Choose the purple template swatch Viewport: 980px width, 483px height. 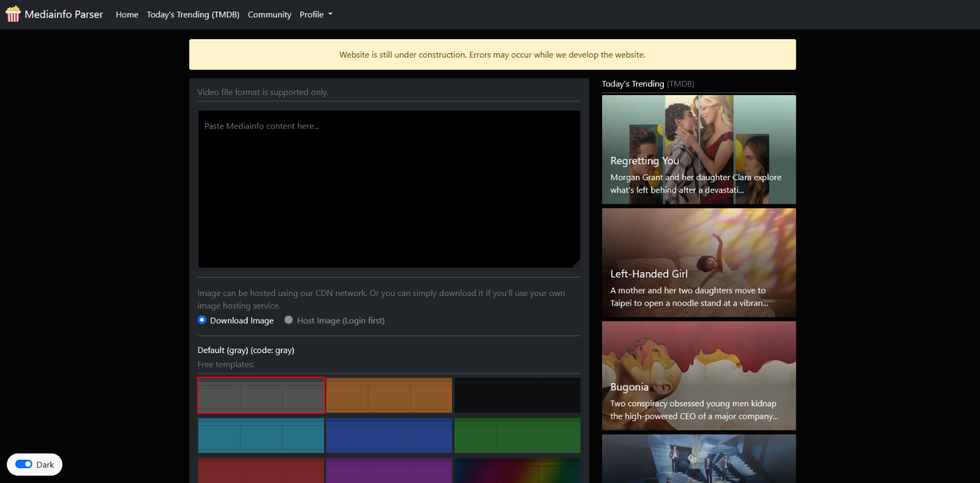click(389, 470)
